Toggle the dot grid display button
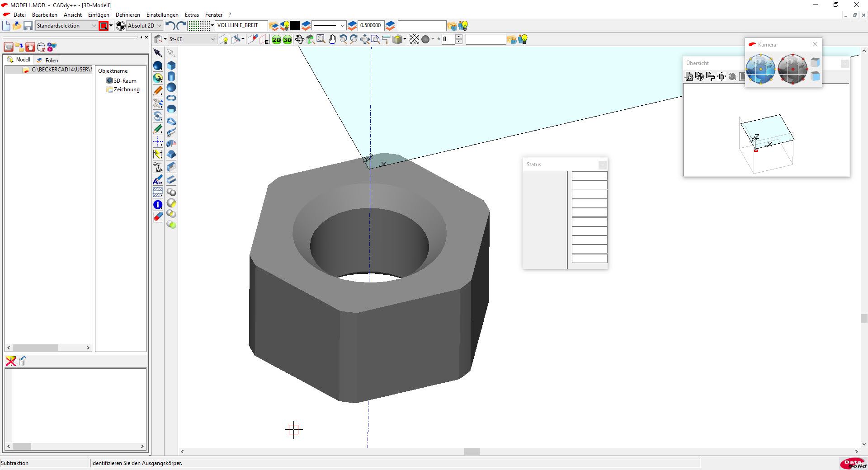 coord(199,26)
